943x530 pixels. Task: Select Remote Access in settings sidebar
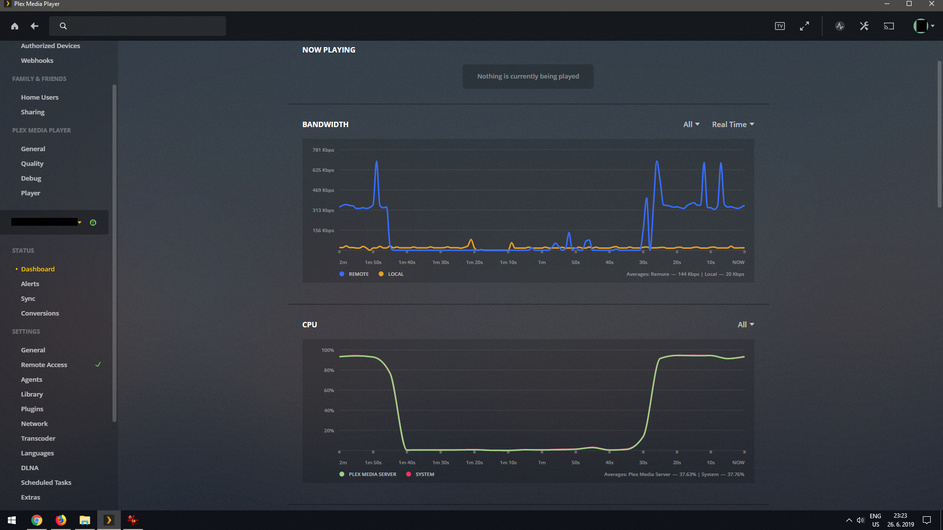44,365
